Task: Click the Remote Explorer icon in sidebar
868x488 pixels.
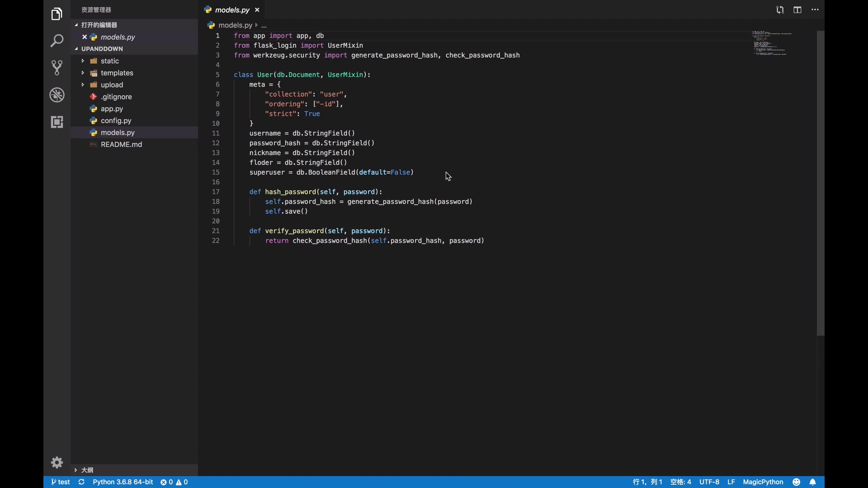Action: tap(57, 121)
